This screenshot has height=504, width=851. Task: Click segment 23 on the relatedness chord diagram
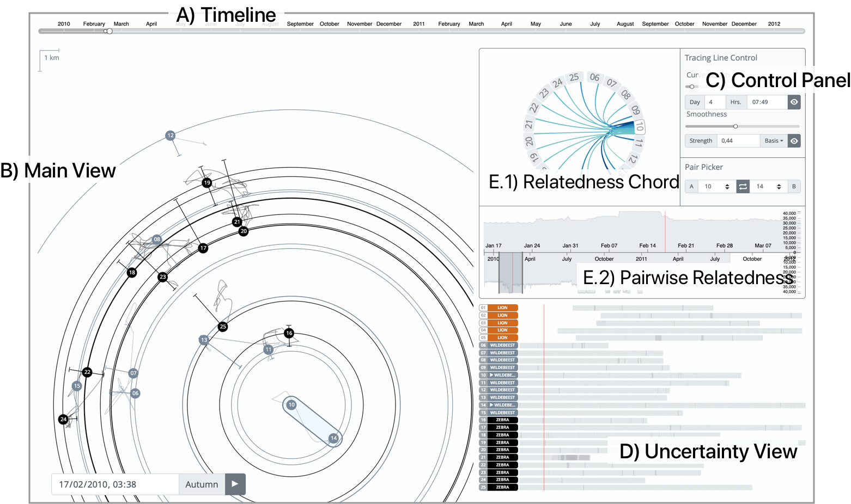544,93
